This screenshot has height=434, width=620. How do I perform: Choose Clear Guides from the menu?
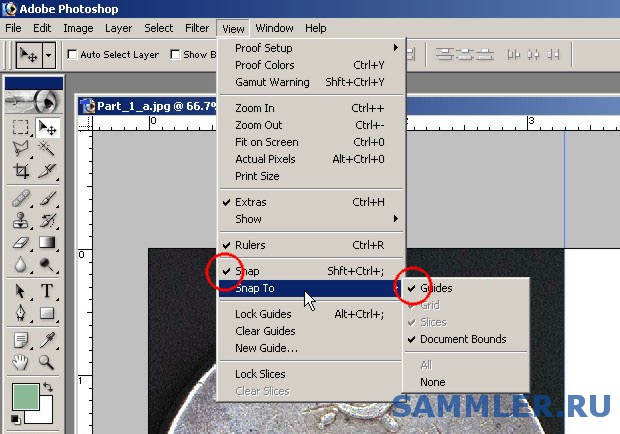(265, 331)
